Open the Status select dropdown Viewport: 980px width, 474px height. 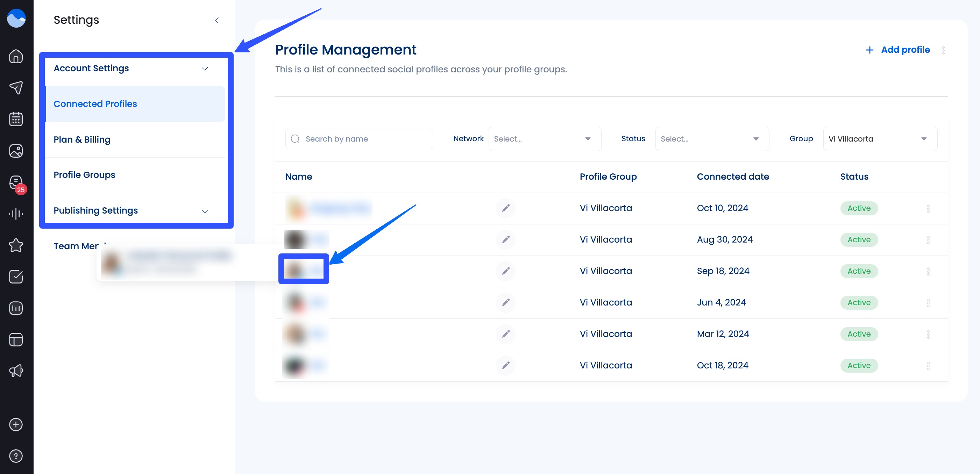(x=712, y=139)
